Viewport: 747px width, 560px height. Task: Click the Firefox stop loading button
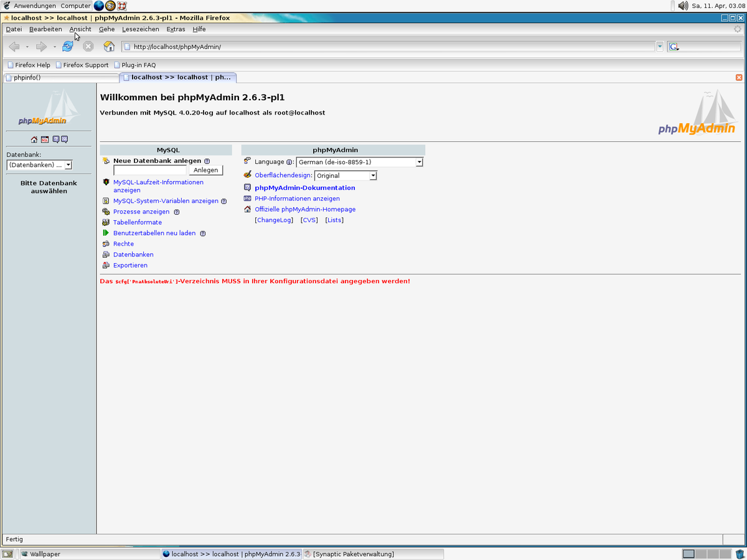[x=88, y=46]
